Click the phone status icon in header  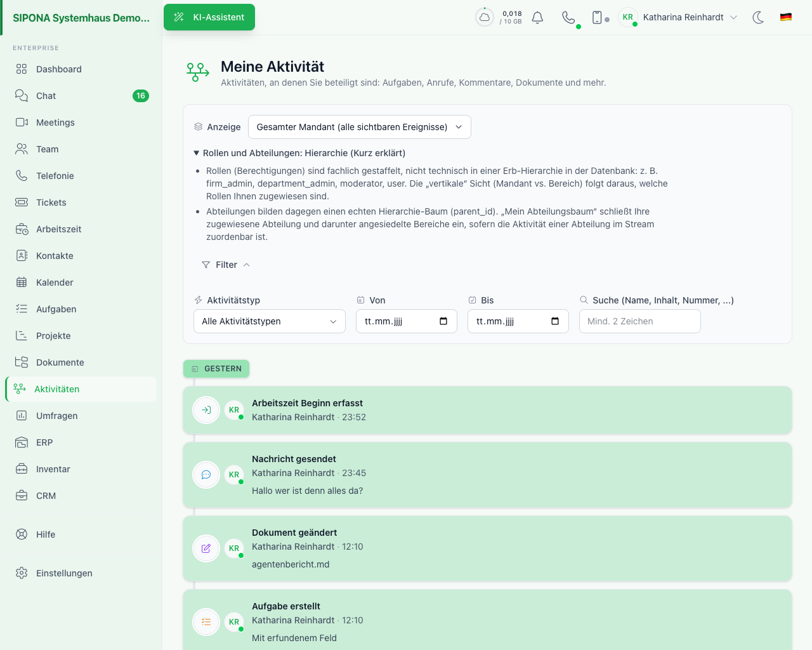[x=568, y=18]
